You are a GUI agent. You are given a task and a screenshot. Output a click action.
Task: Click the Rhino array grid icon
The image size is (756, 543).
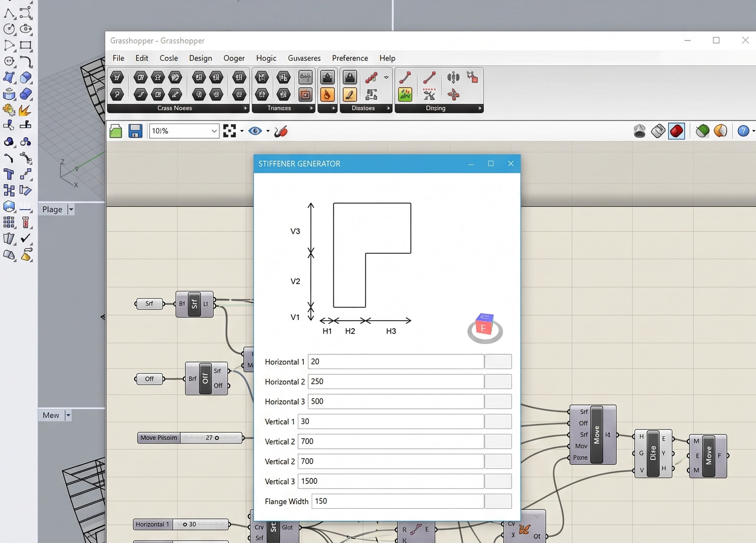(x=9, y=222)
